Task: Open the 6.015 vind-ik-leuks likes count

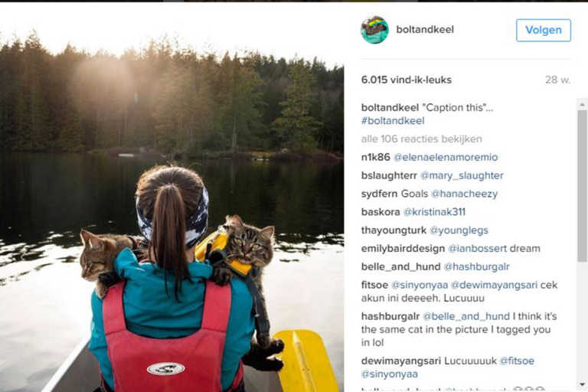Action: click(x=406, y=80)
